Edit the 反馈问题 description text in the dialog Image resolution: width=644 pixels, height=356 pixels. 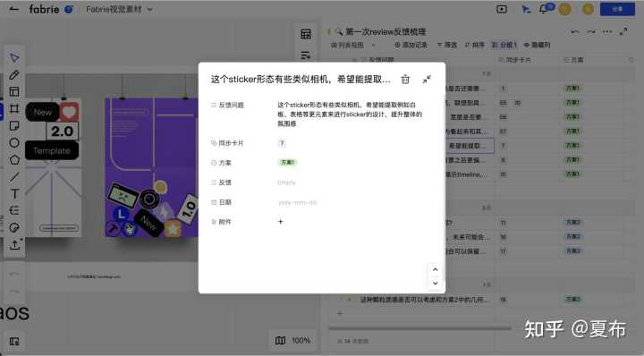pyautogui.click(x=350, y=114)
